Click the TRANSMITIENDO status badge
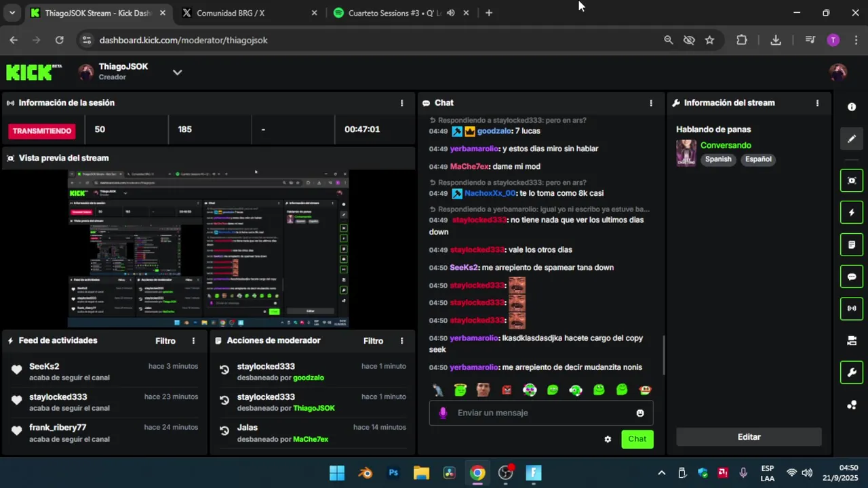The width and height of the screenshot is (868, 488). 43,131
